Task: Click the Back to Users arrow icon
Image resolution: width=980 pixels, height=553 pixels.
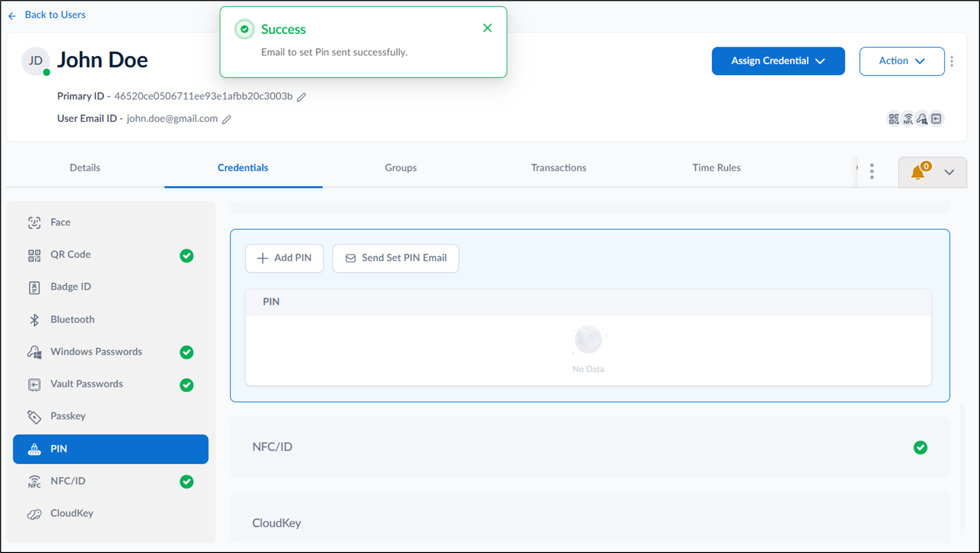Action: click(x=12, y=16)
